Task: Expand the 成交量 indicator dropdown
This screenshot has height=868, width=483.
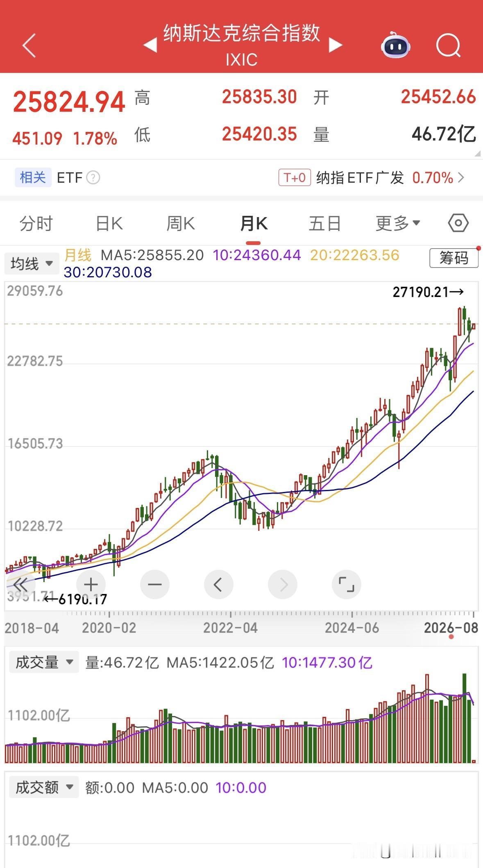Action: 43,662
